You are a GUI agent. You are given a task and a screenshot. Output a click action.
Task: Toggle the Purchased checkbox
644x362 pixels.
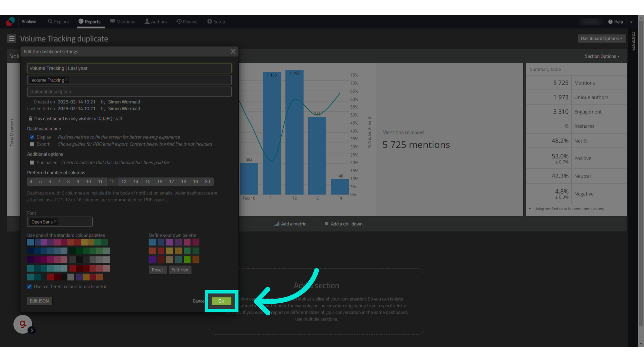pyautogui.click(x=32, y=163)
